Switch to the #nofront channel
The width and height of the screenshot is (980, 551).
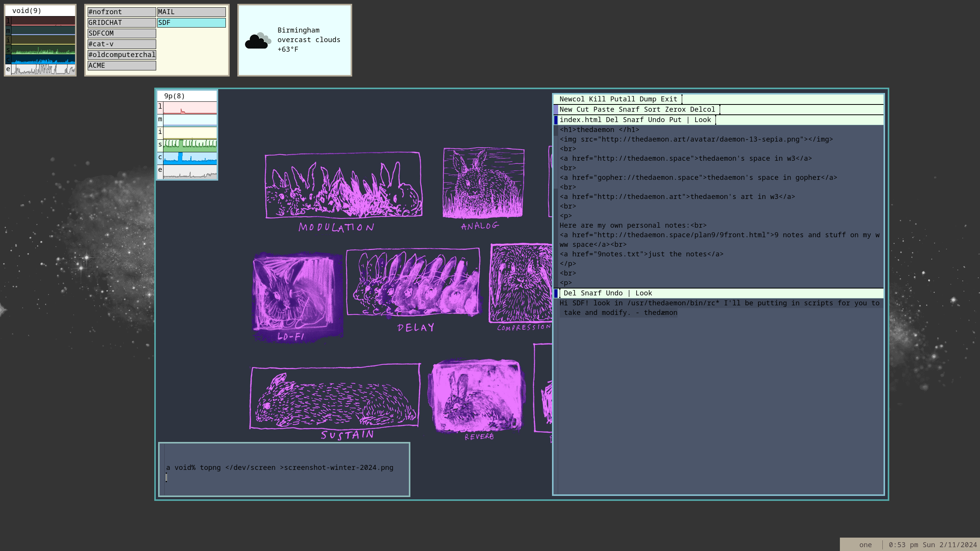point(122,12)
